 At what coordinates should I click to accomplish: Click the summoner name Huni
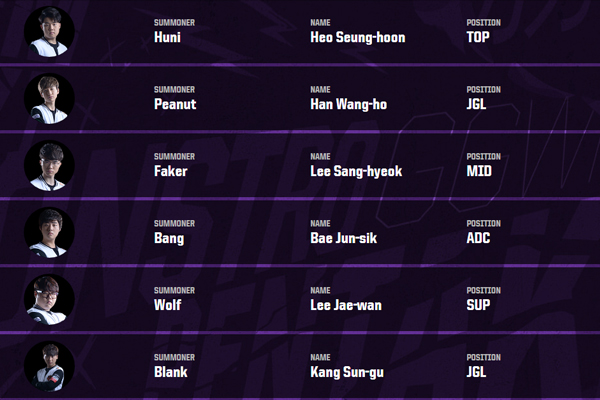pyautogui.click(x=169, y=38)
